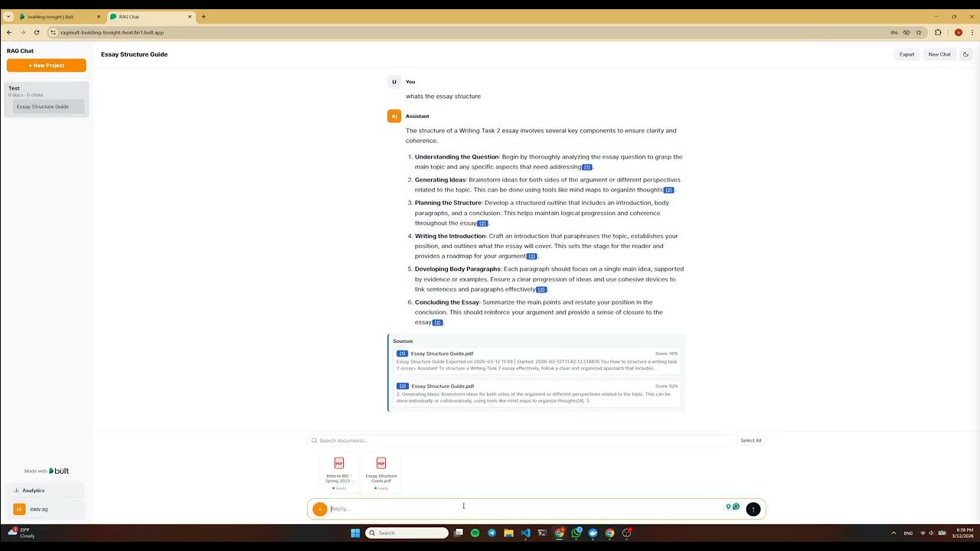Open the password manager key icon
This screenshot has width=980, height=551.
(893, 32)
